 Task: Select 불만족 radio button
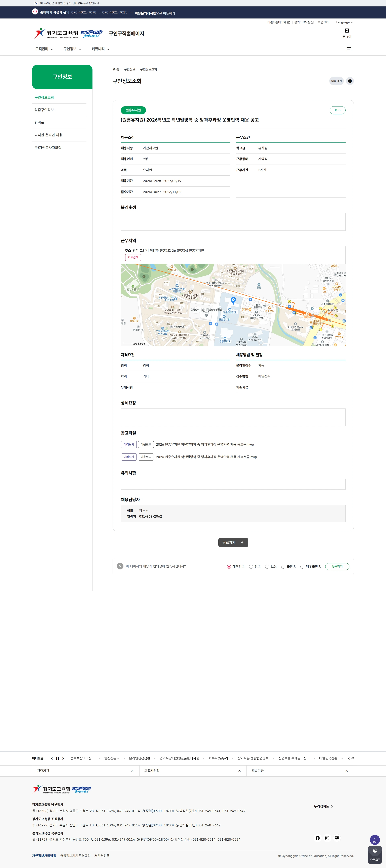point(283,566)
